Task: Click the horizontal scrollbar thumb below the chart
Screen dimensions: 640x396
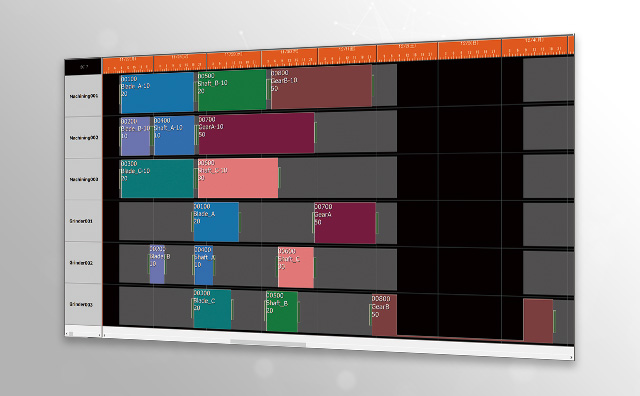Action: [x=268, y=343]
